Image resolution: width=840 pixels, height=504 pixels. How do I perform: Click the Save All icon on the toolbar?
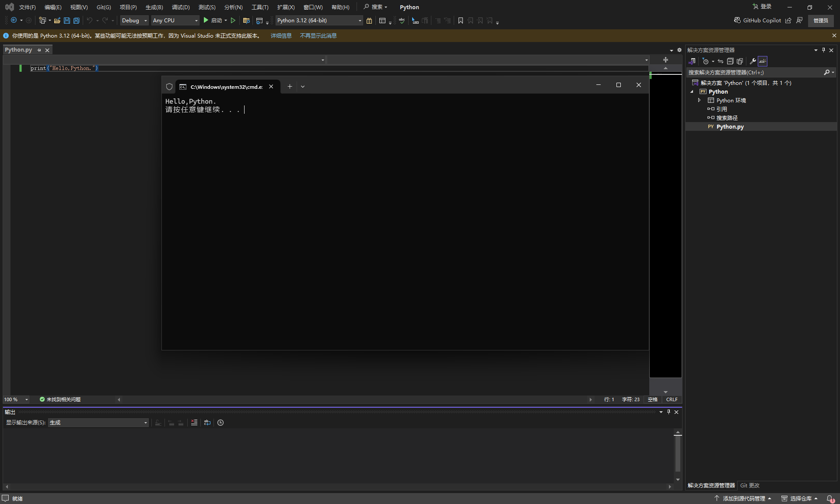[76, 21]
